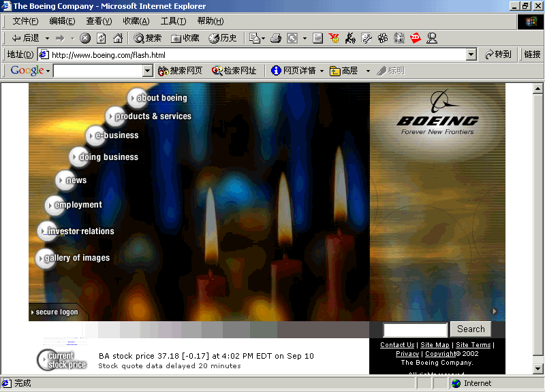The height and width of the screenshot is (392, 545).
Task: Click the Boeing logo
Action: (x=437, y=112)
